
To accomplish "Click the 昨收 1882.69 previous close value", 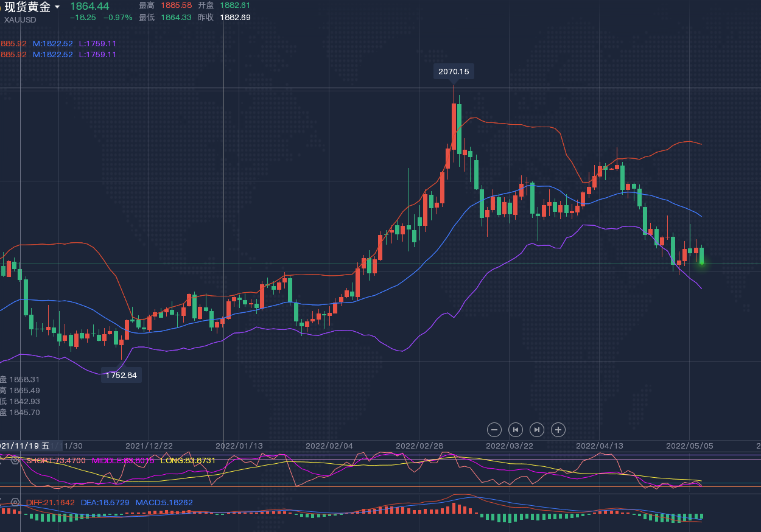I will pos(235,18).
